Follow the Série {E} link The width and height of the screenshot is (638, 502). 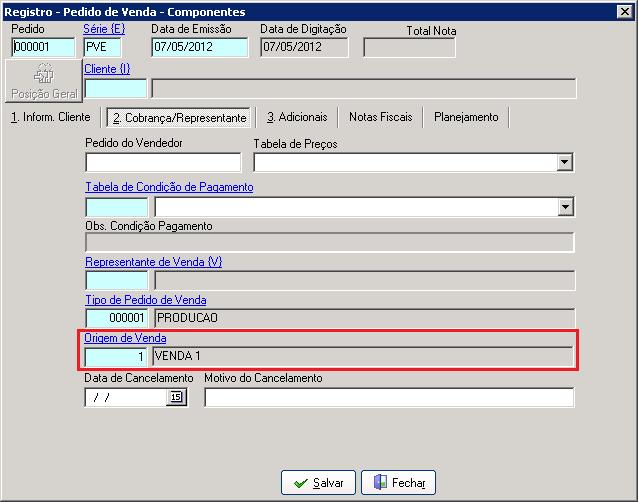pyautogui.click(x=104, y=29)
